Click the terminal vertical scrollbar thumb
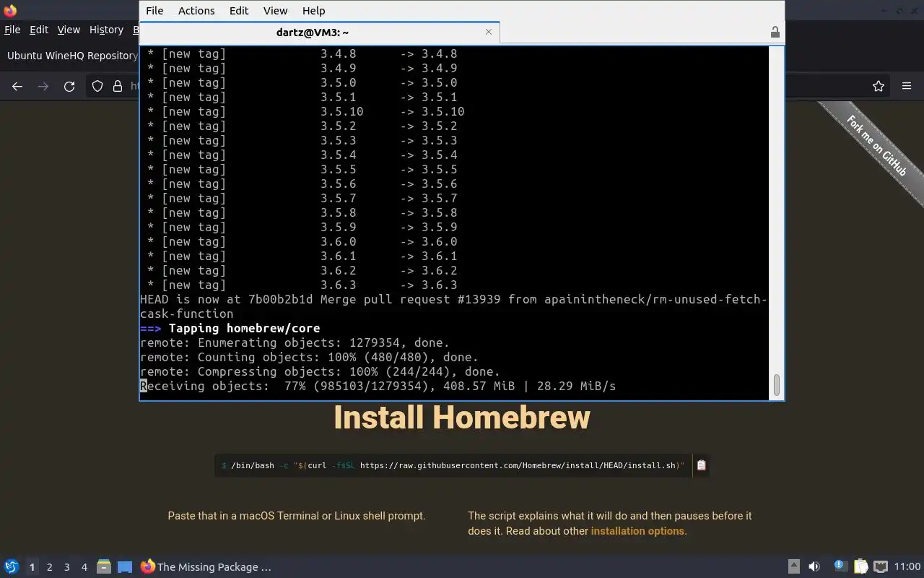924x578 pixels. point(777,385)
